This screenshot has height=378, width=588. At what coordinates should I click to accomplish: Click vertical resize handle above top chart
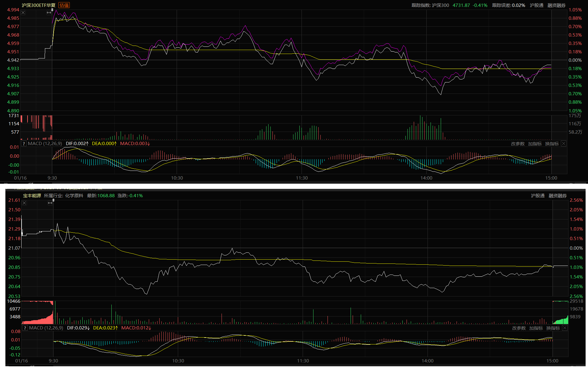[x=52, y=10]
